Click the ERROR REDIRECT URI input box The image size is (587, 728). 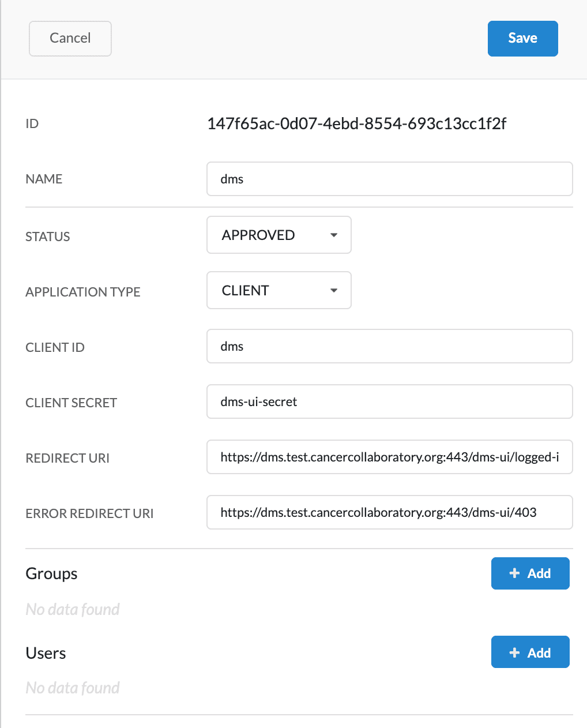click(390, 512)
